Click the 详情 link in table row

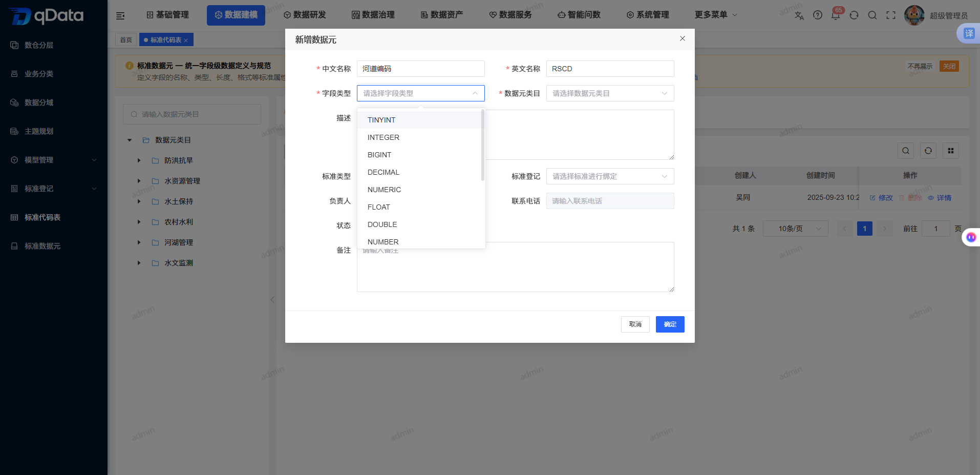pos(940,198)
